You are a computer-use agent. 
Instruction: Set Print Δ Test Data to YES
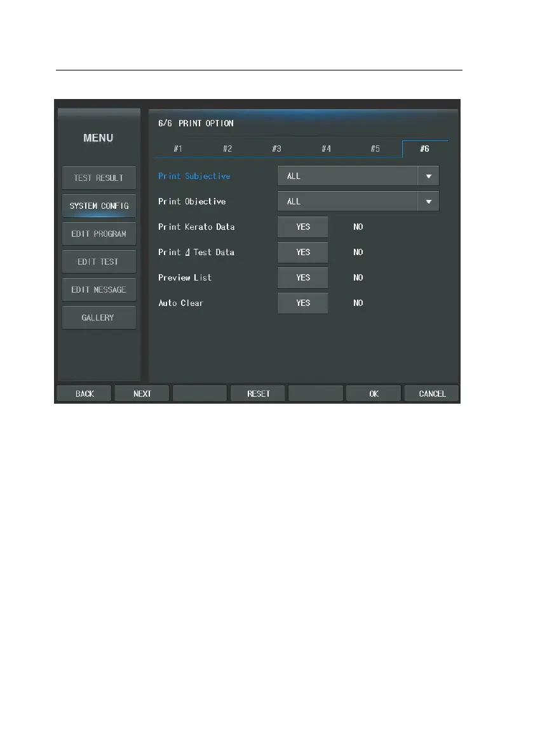303,252
